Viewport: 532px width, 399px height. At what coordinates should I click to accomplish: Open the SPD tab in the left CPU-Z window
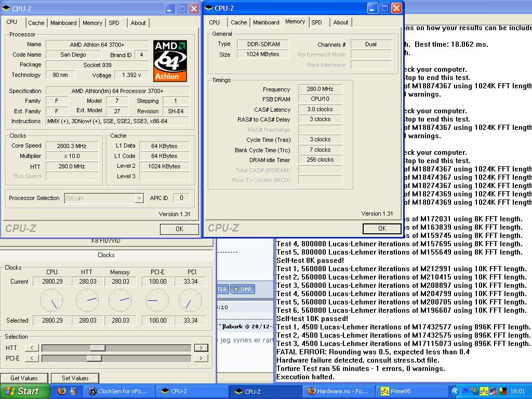114,23
